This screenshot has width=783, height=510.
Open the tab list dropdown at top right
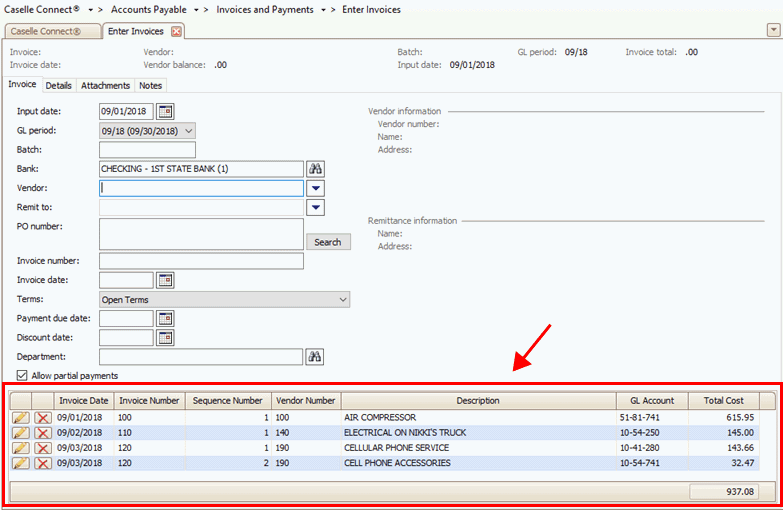[x=774, y=30]
